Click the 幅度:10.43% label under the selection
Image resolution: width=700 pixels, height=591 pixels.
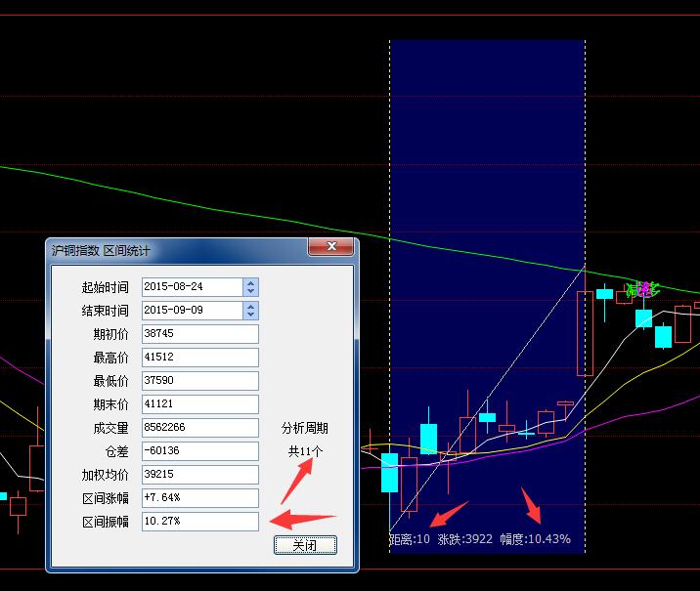(x=535, y=539)
